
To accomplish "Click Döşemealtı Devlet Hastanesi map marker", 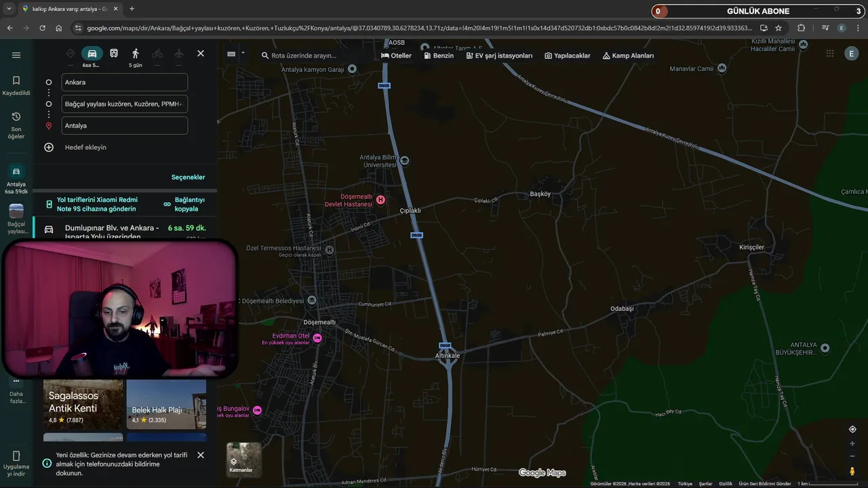I will point(380,199).
